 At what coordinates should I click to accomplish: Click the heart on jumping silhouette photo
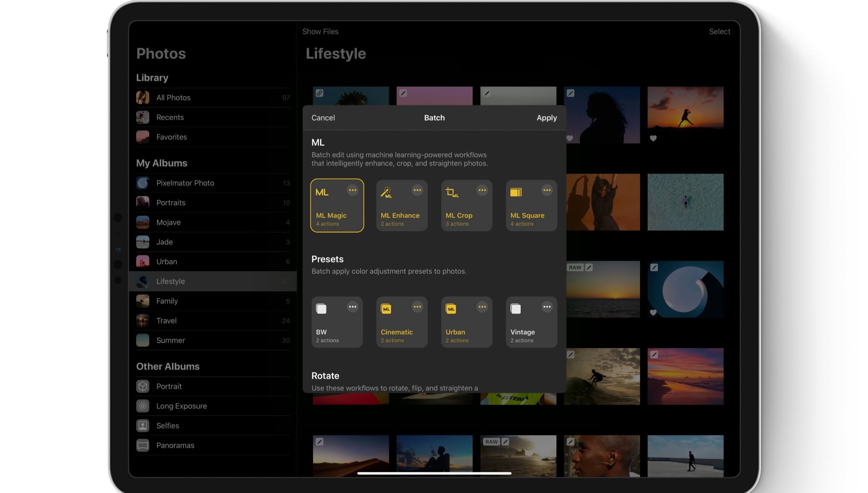point(653,138)
